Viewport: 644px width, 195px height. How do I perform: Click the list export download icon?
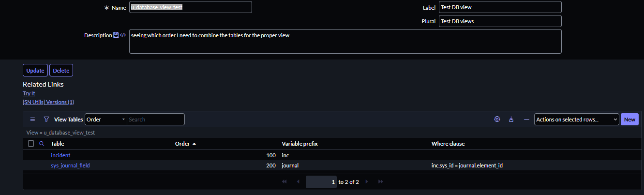point(511,119)
